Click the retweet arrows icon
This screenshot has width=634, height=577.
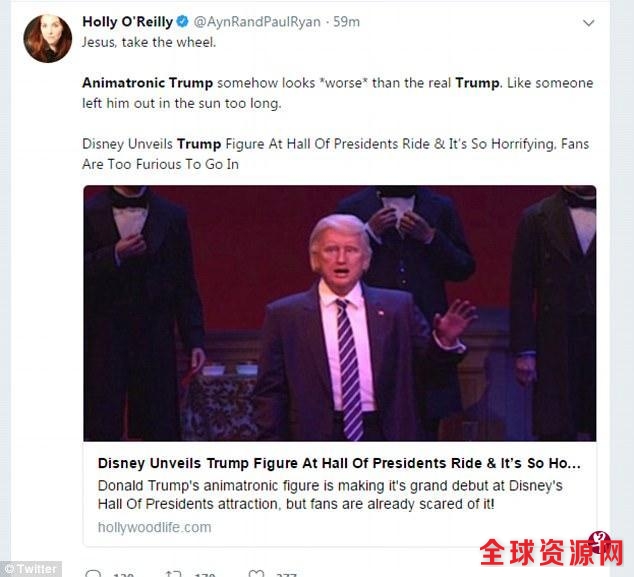[x=173, y=573]
